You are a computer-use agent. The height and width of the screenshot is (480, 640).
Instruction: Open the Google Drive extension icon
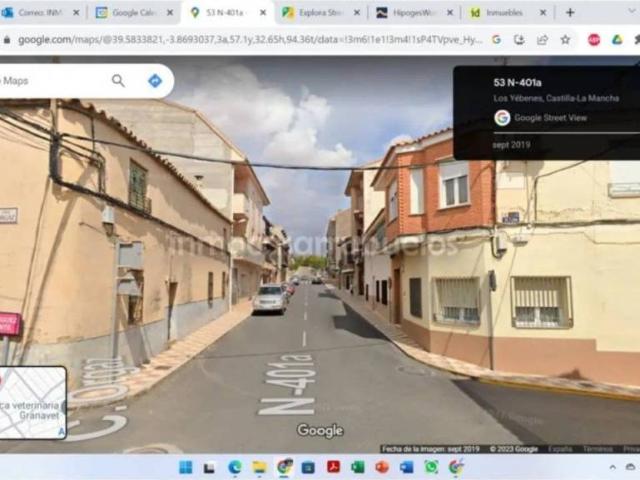pos(617,40)
